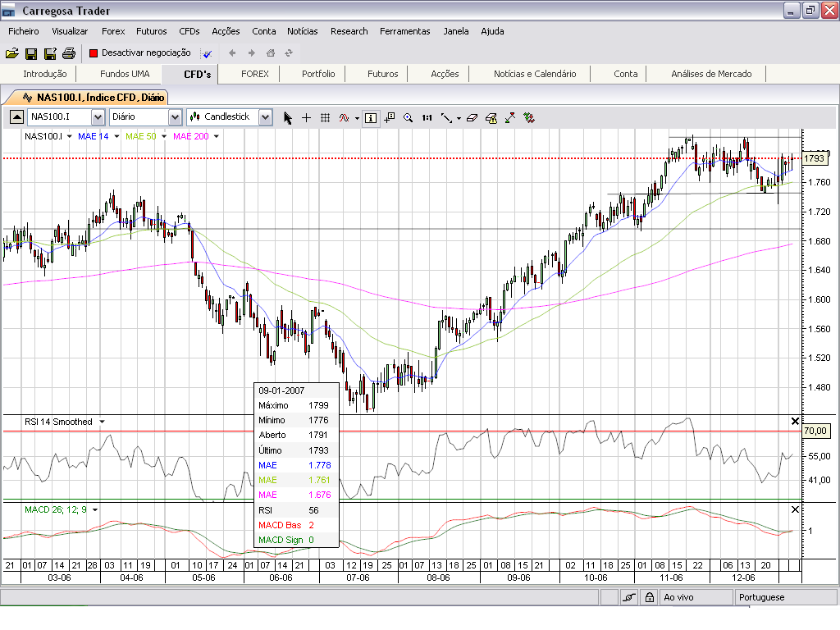
Task: Switch to the FOREX tab
Action: pos(255,74)
